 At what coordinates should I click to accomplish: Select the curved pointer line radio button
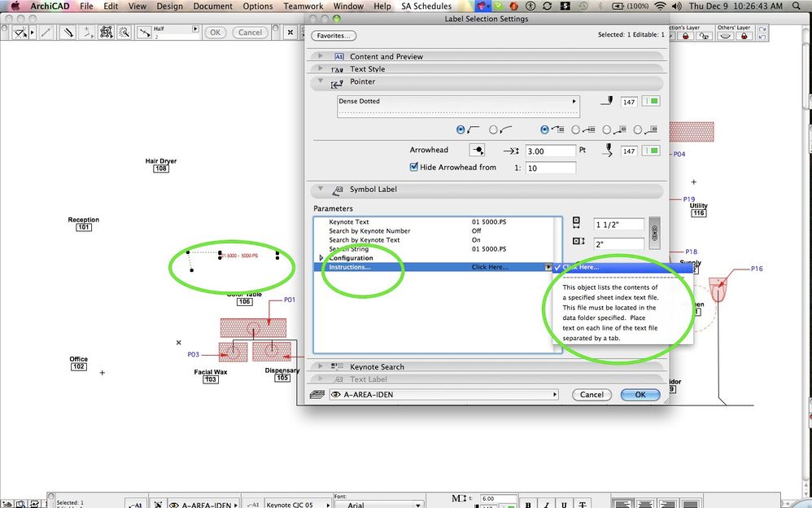(493, 129)
